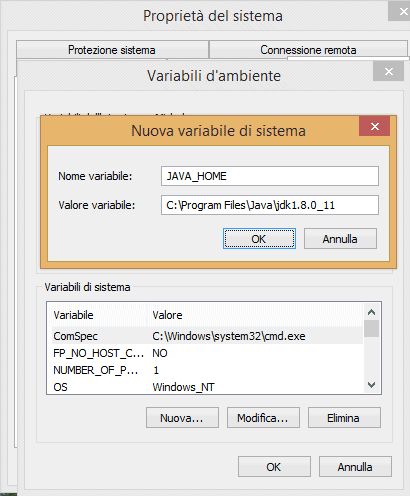Screen dimensions: 410x496
Task: Confirm new variable with the dotted-outline OK button
Action: tap(259, 239)
